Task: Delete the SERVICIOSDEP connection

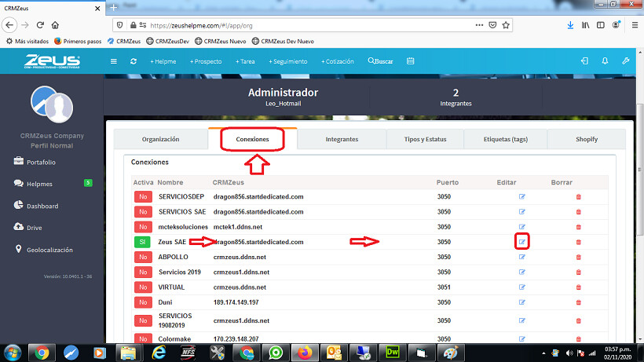Action: click(x=579, y=196)
